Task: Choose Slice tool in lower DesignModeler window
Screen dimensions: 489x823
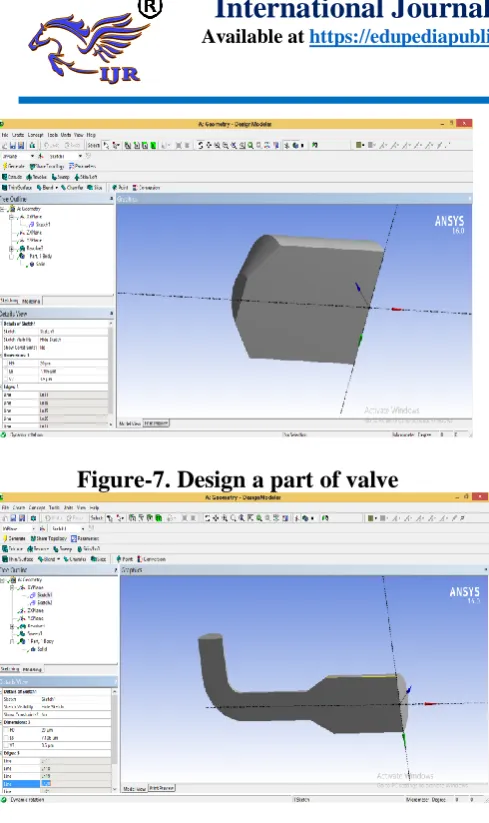Action: 99,559
